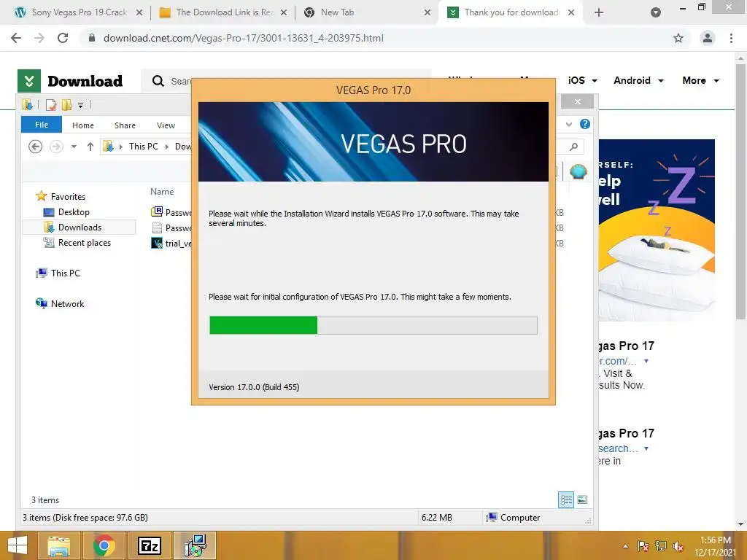747x560 pixels.
Task: Open a new Chrome tab with plus button
Action: pos(599,12)
